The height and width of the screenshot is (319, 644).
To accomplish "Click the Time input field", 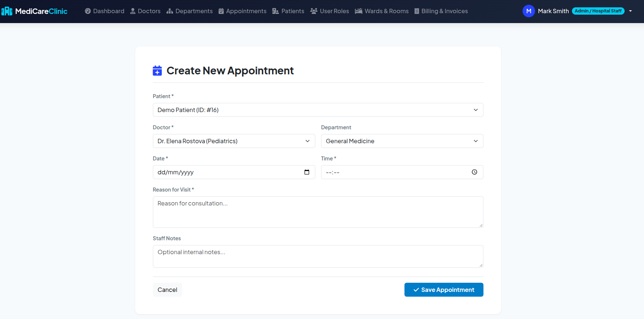I will (402, 172).
